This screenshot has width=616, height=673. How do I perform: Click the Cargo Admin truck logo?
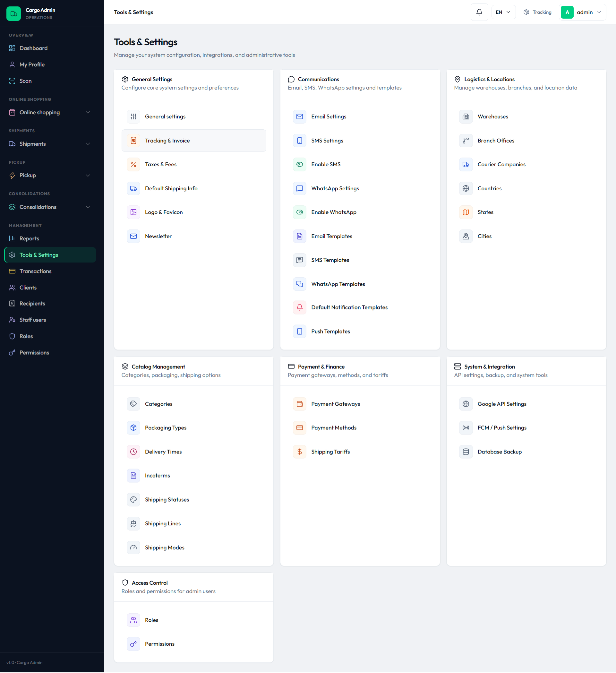(x=14, y=14)
